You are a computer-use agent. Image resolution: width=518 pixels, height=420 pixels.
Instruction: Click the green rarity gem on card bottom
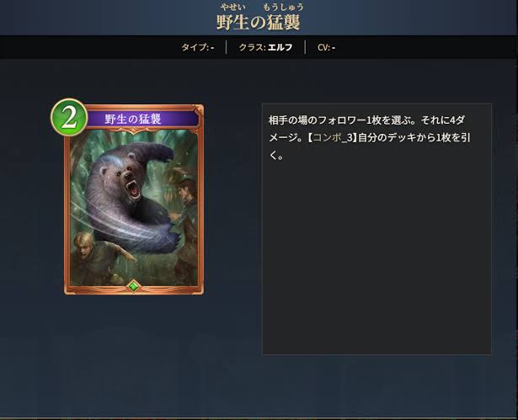click(x=133, y=286)
